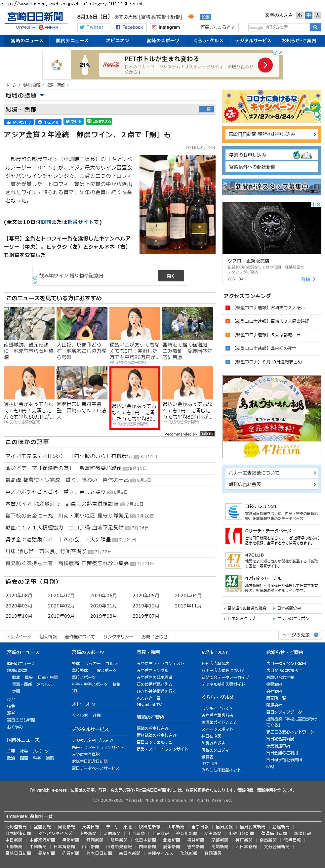Open the 携帯サイト link in article
This screenshot has height=868, width=325.
[80, 222]
